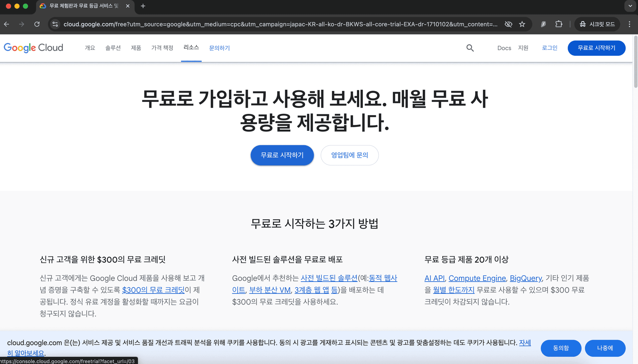The image size is (638, 364).
Task: Expand the tab search dropdown arrow
Action: [x=630, y=6]
